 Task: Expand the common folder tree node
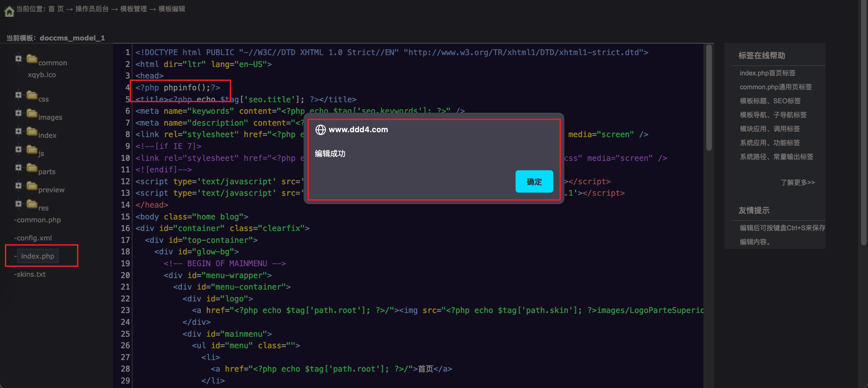point(18,59)
